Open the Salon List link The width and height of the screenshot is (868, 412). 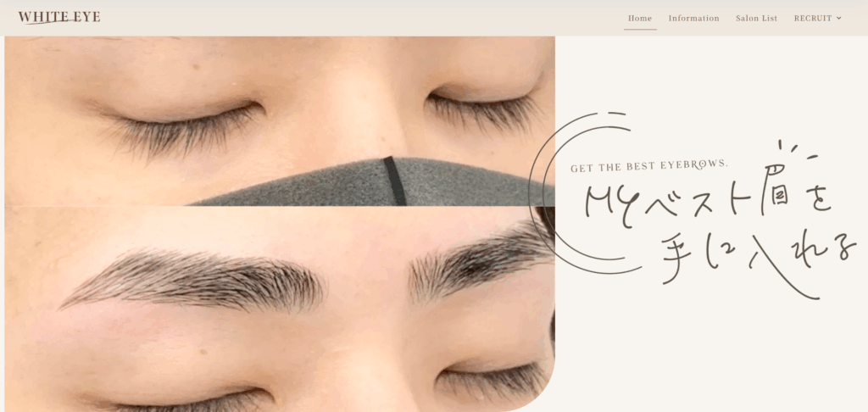(x=756, y=18)
